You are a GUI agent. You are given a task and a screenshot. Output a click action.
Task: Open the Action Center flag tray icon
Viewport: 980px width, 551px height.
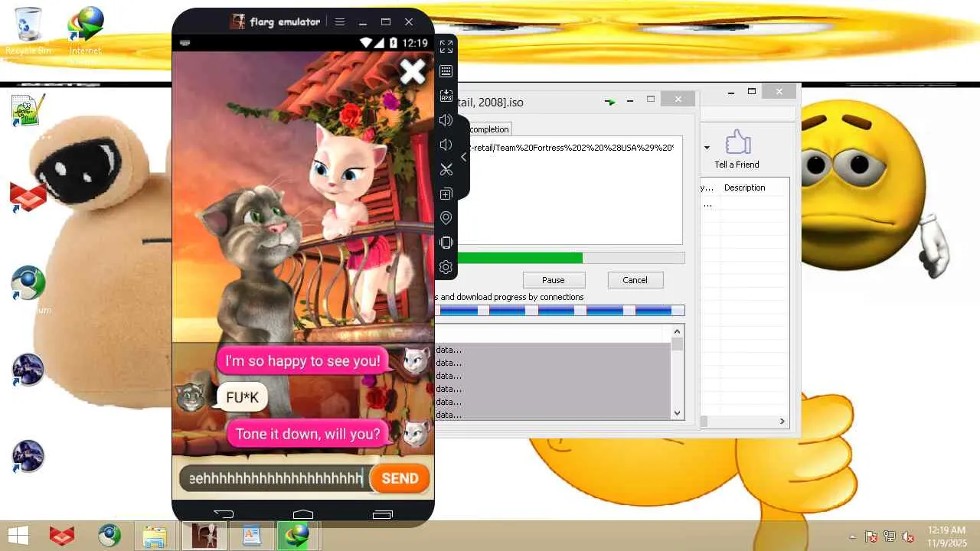(x=871, y=536)
